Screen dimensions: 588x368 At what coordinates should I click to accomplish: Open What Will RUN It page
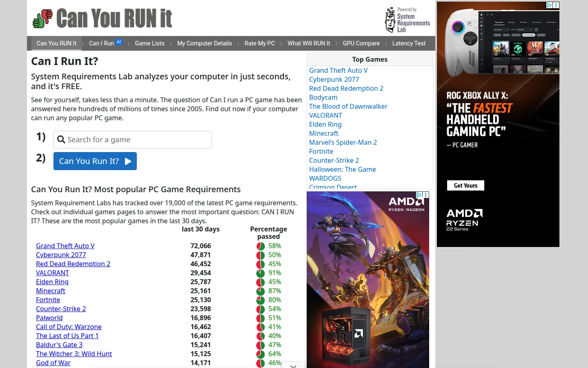[x=309, y=43]
